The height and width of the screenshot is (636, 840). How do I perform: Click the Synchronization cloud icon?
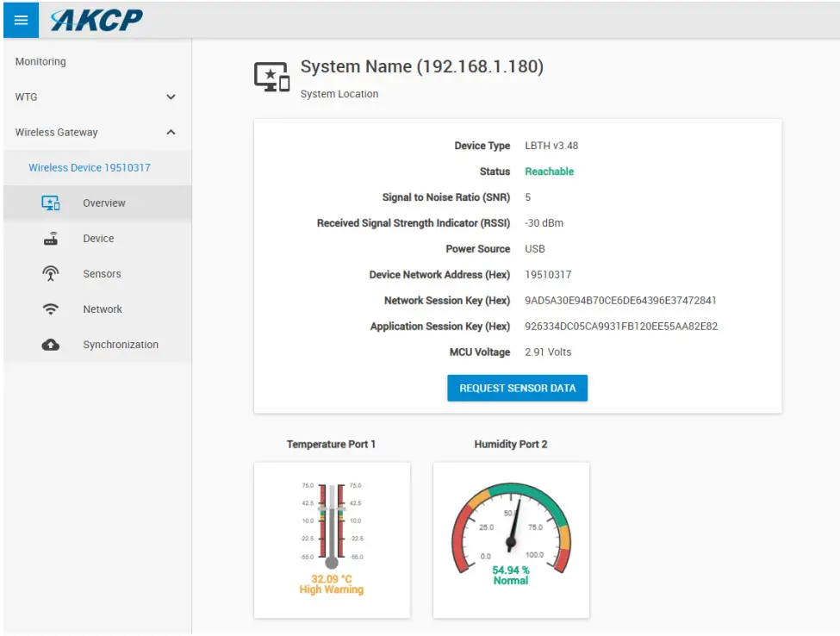[x=52, y=344]
